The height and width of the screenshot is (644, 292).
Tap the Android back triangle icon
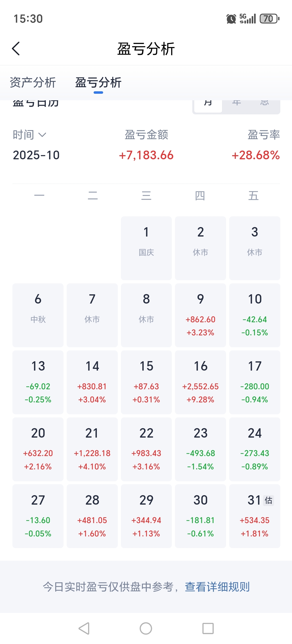click(84, 628)
